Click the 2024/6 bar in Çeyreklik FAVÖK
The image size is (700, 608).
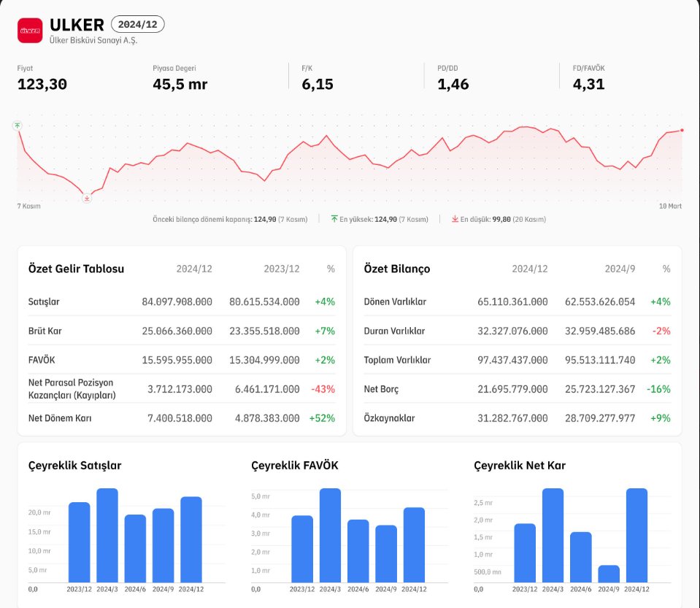tap(358, 551)
